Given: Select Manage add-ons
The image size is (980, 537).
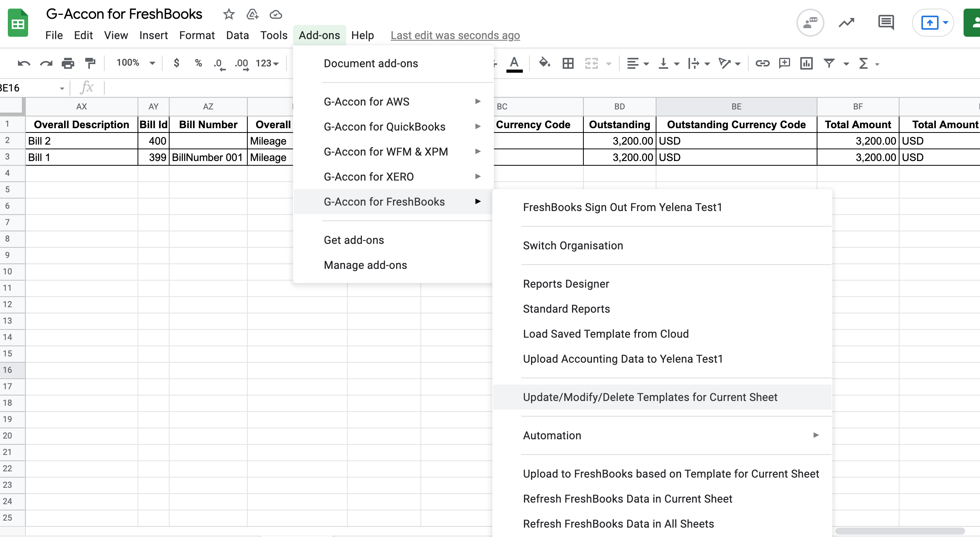Looking at the screenshot, I should (393, 265).
